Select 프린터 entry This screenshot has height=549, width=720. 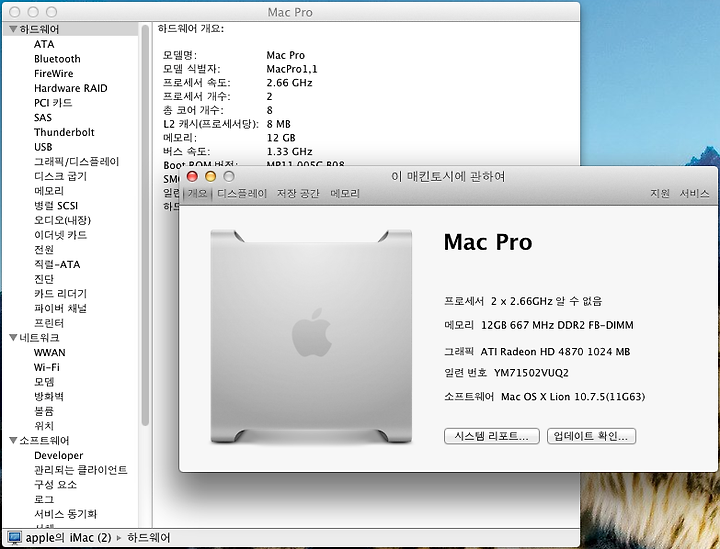[x=49, y=323]
